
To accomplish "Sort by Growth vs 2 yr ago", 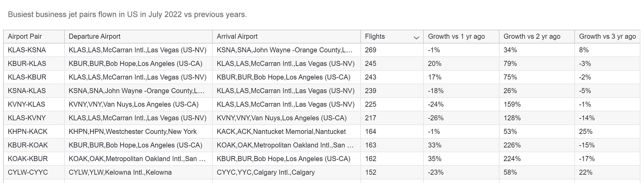I will coord(537,37).
